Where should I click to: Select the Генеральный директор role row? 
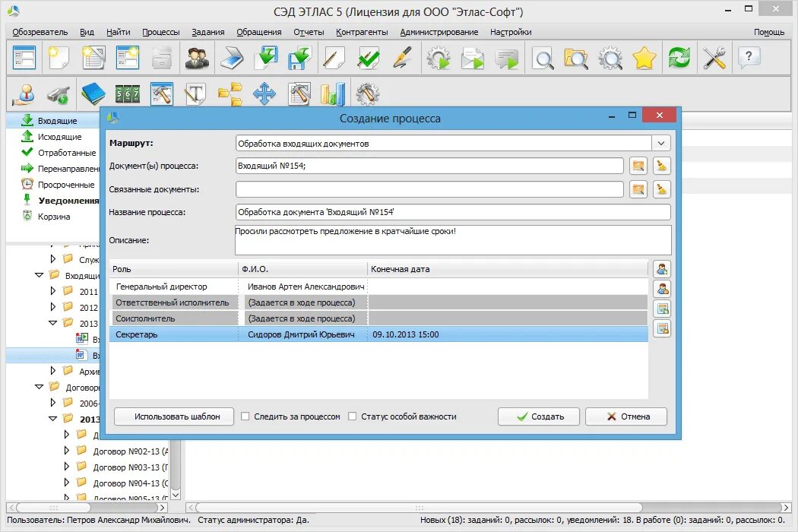tap(378, 287)
